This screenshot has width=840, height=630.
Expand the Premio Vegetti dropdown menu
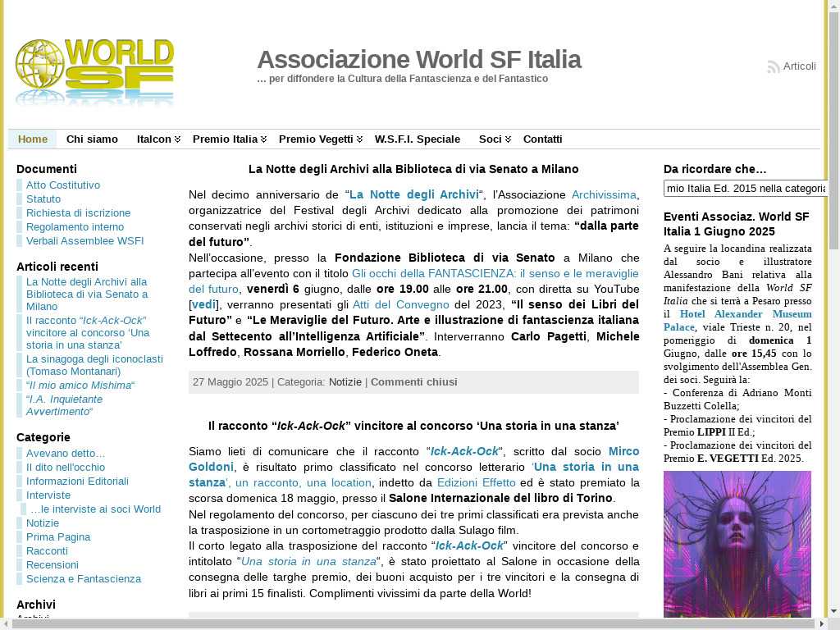(321, 139)
